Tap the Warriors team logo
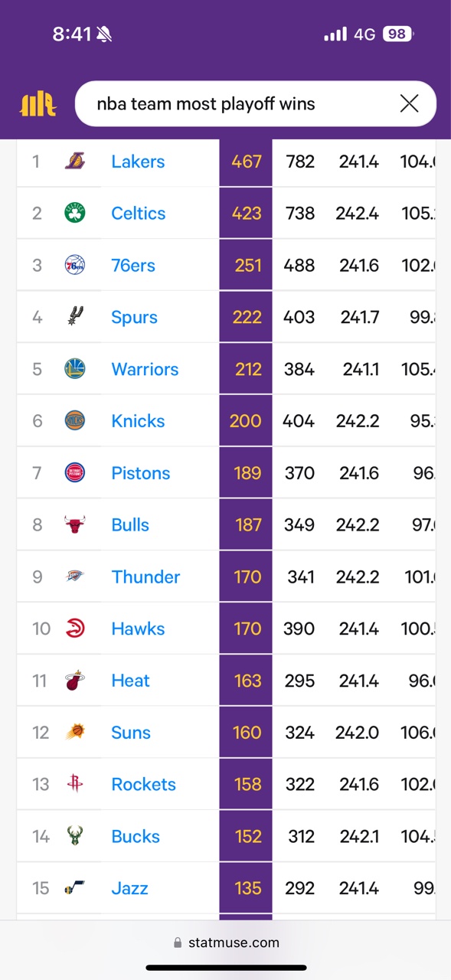Viewport: 451px width, 980px height. 75,369
